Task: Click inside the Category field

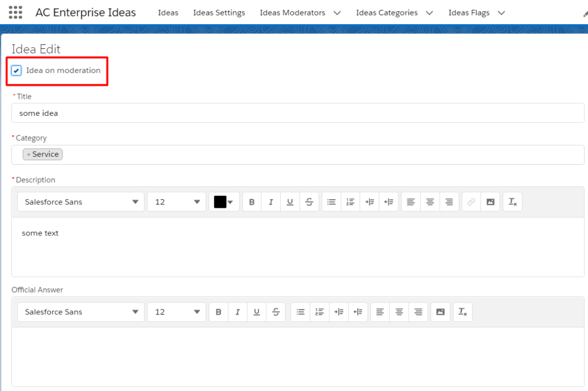Action: [x=298, y=154]
